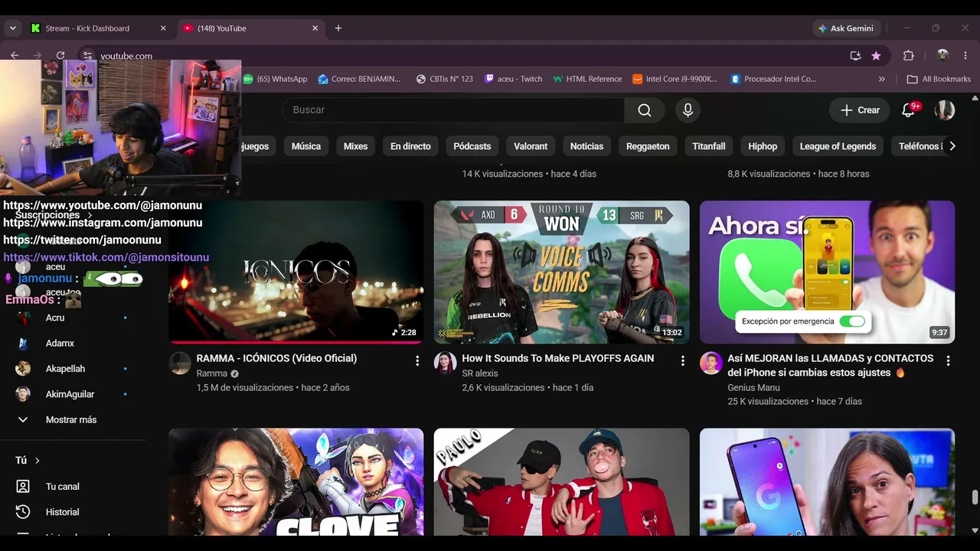This screenshot has height=551, width=980.
Task: Select the (148) YouTube tab
Action: pos(250,28)
